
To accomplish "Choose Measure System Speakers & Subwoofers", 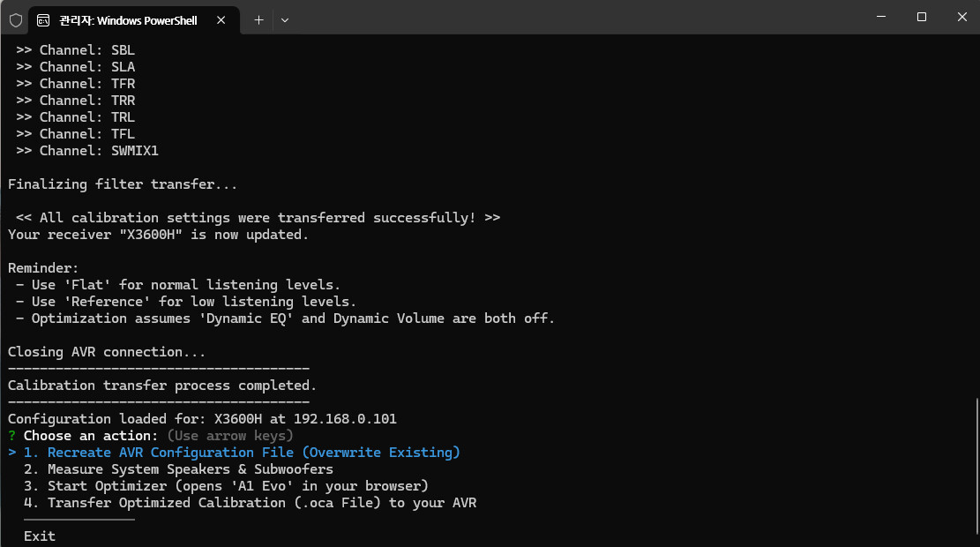I will click(x=178, y=468).
